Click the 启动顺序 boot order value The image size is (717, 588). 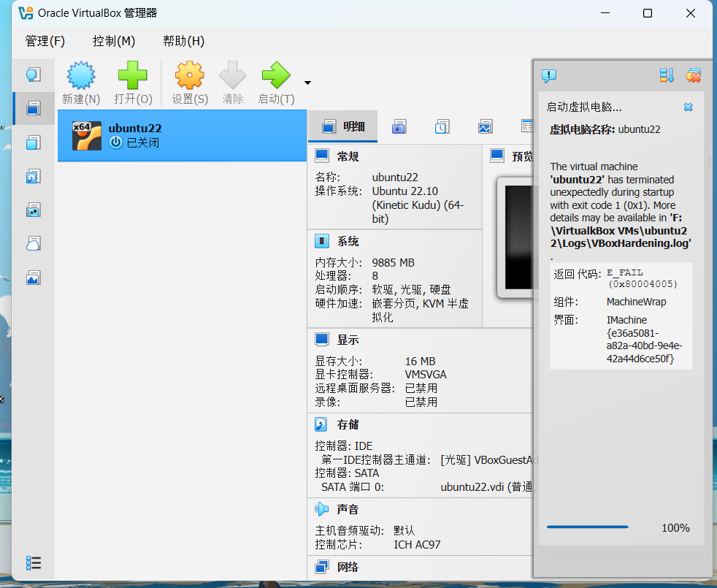(412, 290)
